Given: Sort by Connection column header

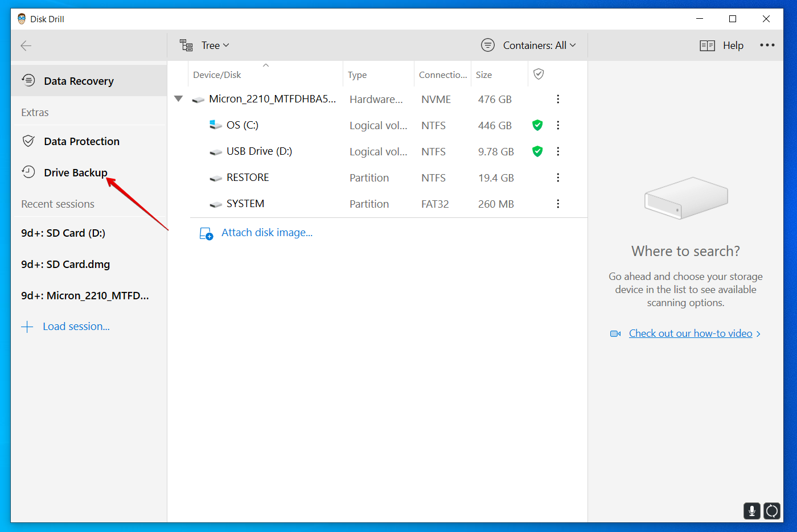Looking at the screenshot, I should [x=443, y=75].
